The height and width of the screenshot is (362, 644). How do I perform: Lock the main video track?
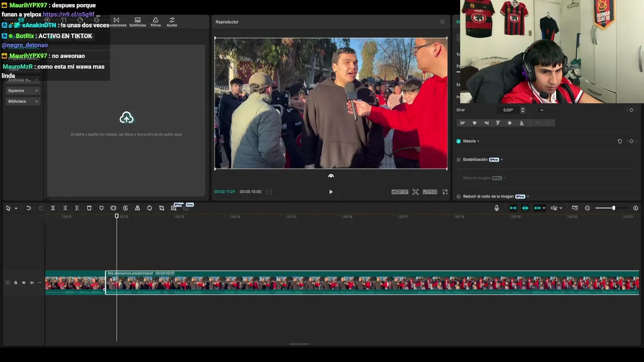[16, 283]
